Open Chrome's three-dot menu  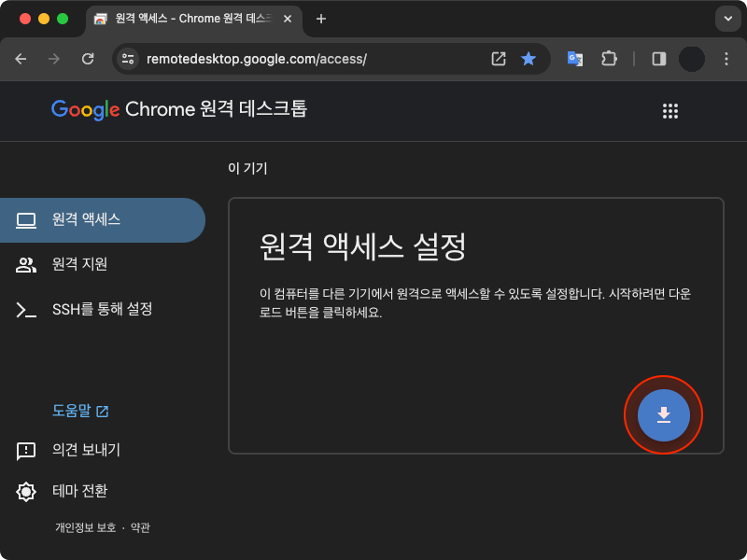pyautogui.click(x=727, y=59)
